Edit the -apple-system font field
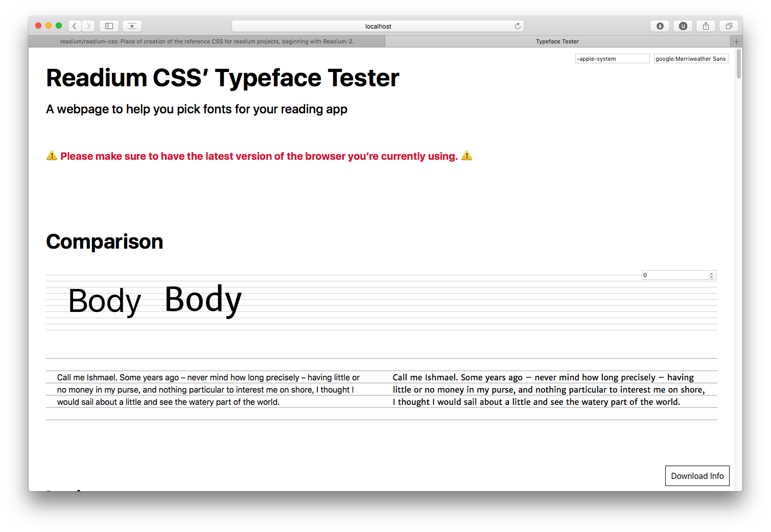This screenshot has height=532, width=771. (612, 59)
